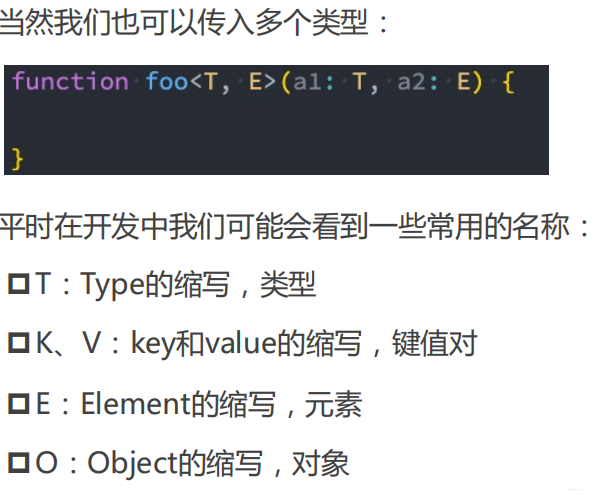Click the word 'Object' in the list
This screenshot has width=597, height=500.
pos(132,463)
